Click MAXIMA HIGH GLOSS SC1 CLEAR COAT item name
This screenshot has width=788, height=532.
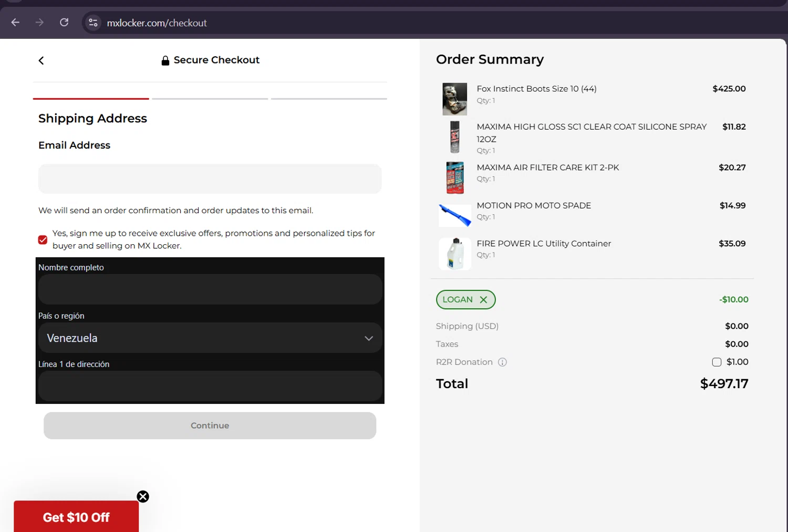592,132
